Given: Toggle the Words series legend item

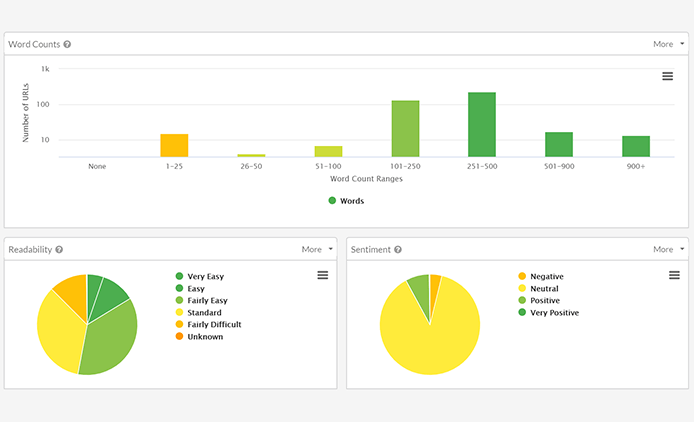Looking at the screenshot, I should pos(346,201).
